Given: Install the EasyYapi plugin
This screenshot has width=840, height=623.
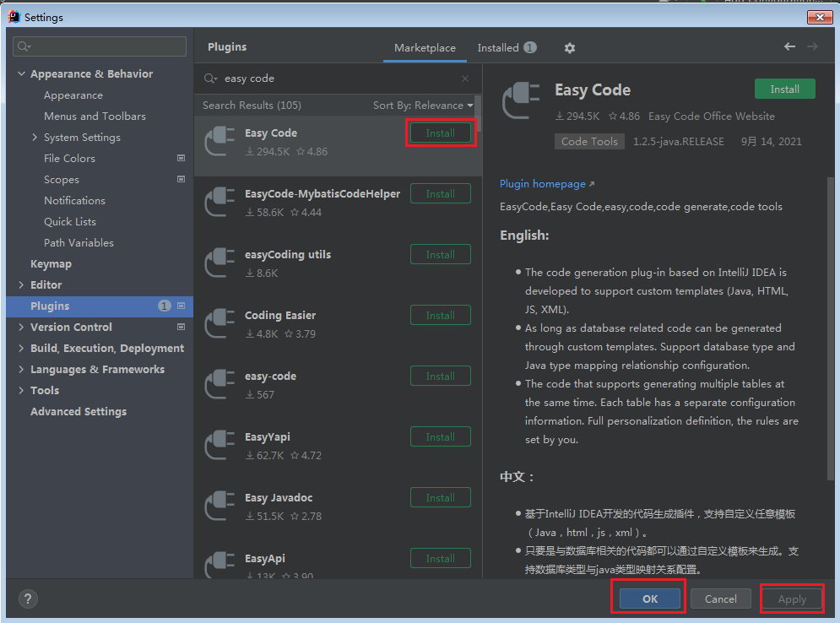Looking at the screenshot, I should tap(441, 437).
